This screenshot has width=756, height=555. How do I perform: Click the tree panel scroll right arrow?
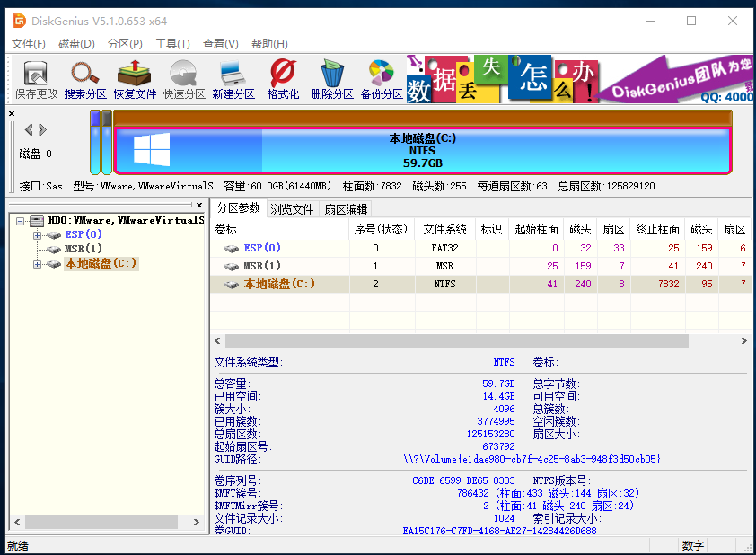[197, 522]
